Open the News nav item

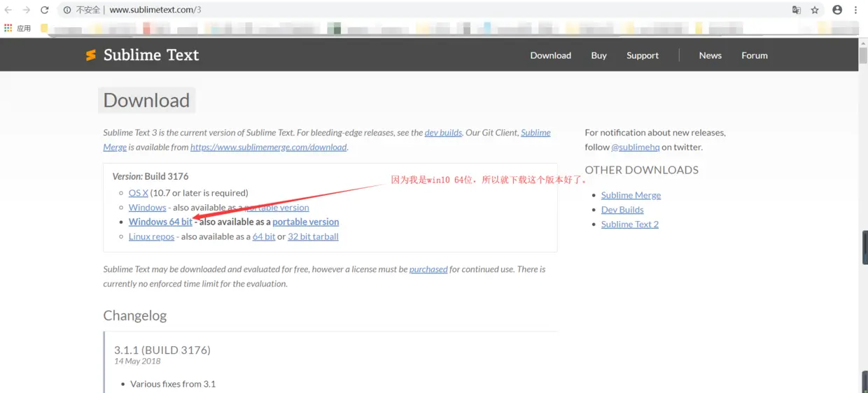click(x=710, y=55)
